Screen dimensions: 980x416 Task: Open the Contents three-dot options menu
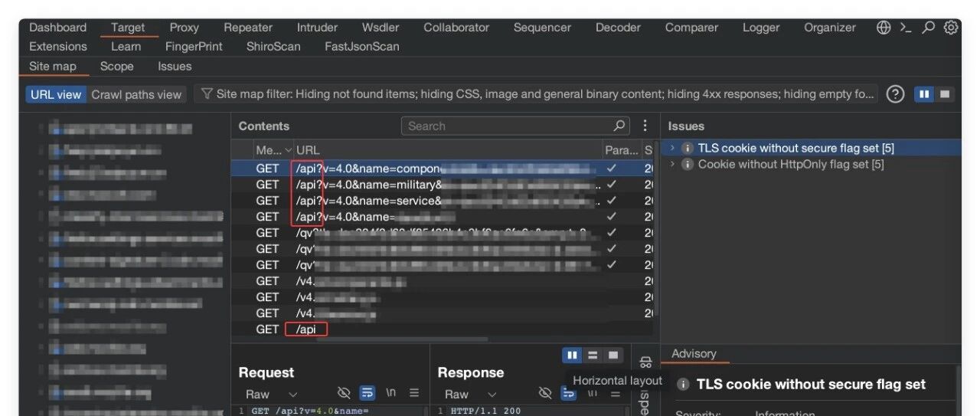point(645,126)
